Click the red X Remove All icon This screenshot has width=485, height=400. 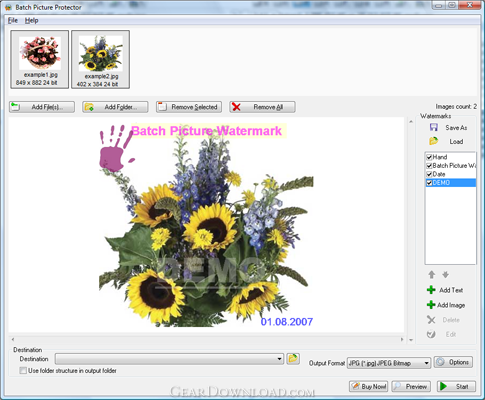236,107
